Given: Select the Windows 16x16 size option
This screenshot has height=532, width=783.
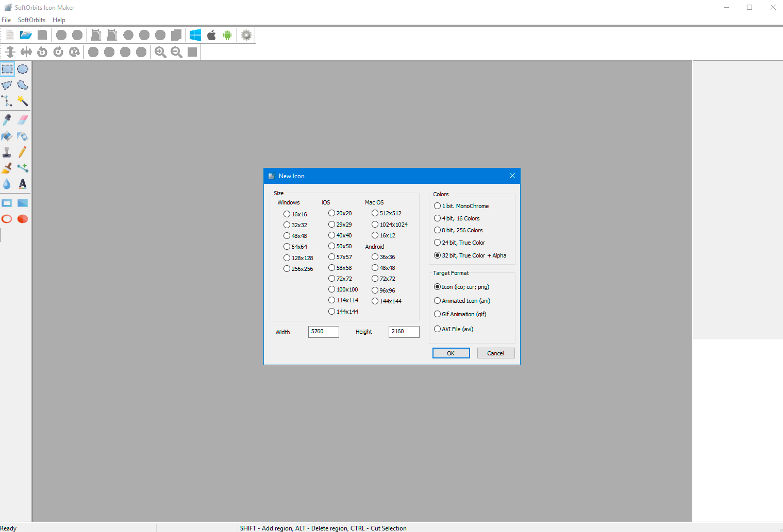Looking at the screenshot, I should coord(295,214).
